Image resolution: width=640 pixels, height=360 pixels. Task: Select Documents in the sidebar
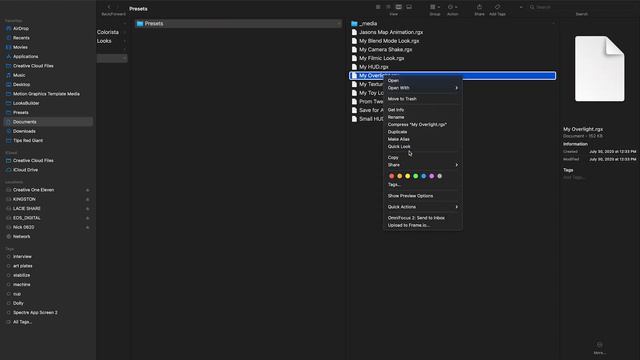coord(48,122)
